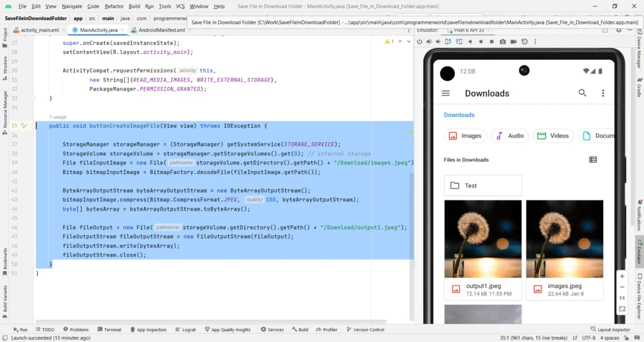Open the output1.jpeg thumbnail
The height and width of the screenshot is (342, 644).
(483, 239)
